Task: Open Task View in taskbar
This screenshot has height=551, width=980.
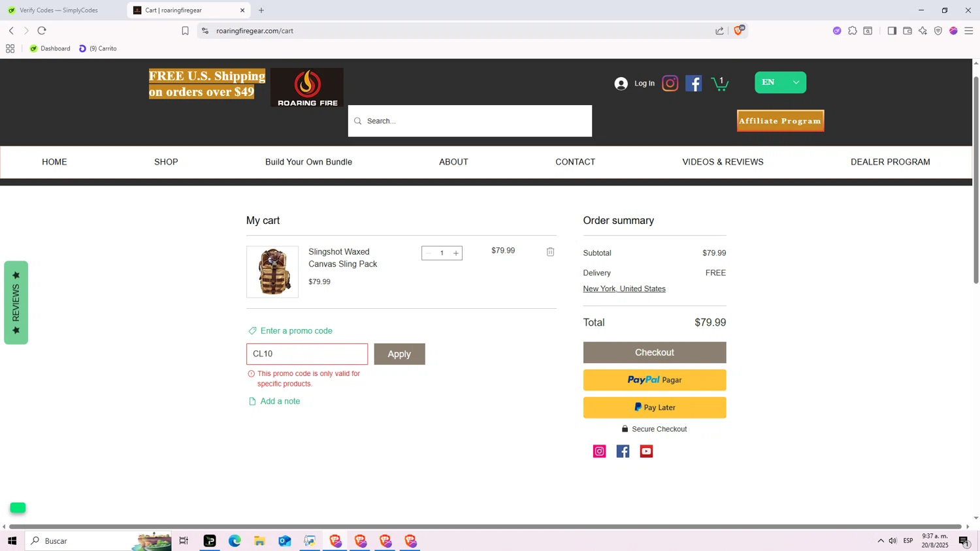Action: point(184,541)
